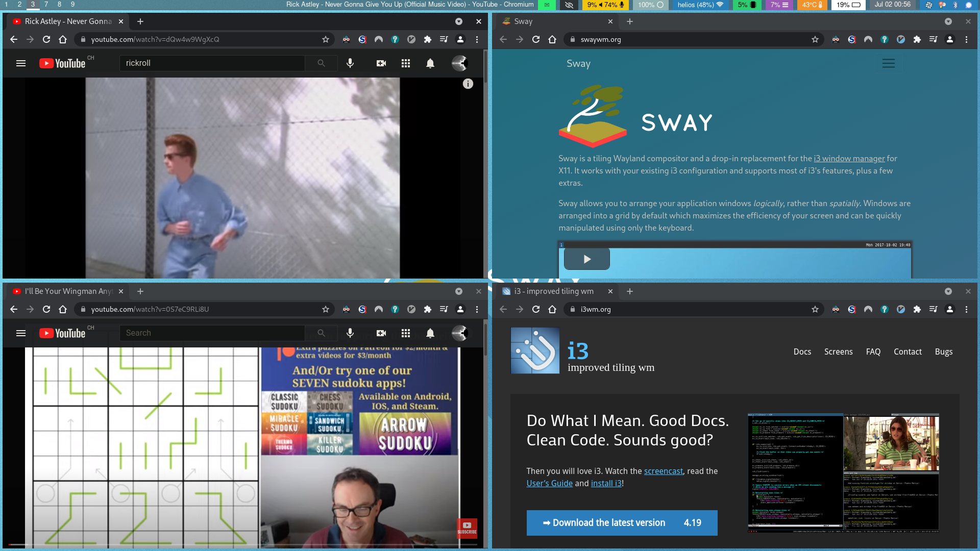This screenshot has height=551, width=980.
Task: Open media control icon in Sway window
Action: [934, 39]
